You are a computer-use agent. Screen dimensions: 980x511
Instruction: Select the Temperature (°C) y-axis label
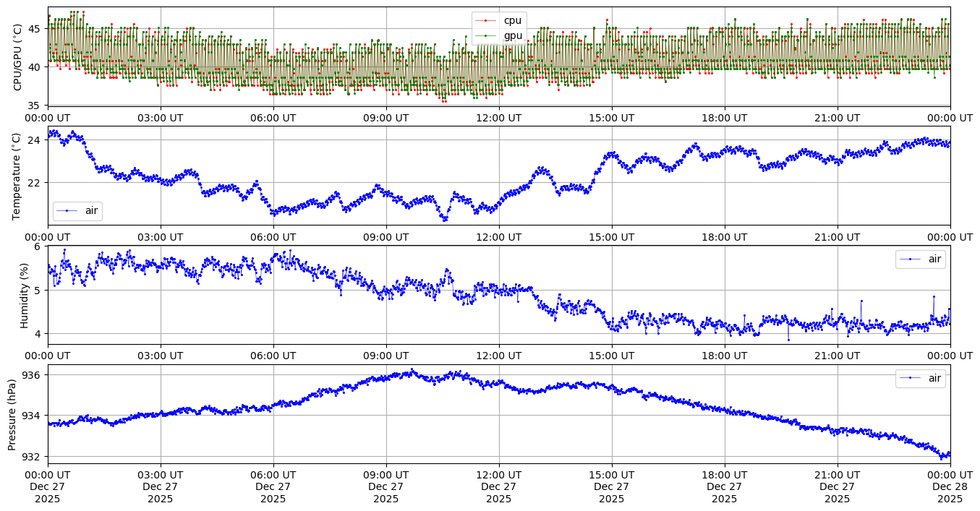point(18,176)
